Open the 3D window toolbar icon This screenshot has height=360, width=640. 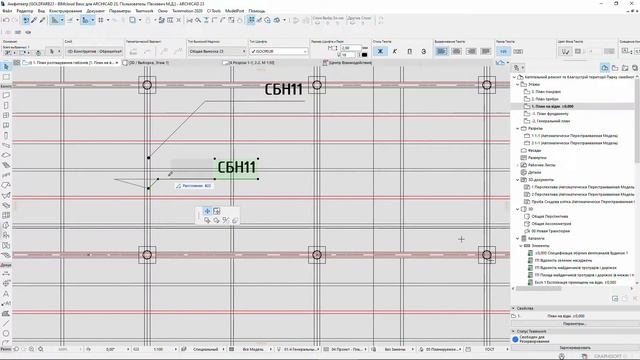277,20
